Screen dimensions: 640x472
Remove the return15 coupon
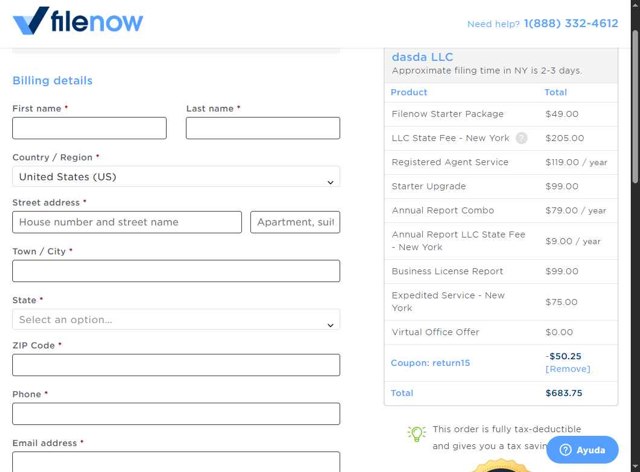point(567,369)
